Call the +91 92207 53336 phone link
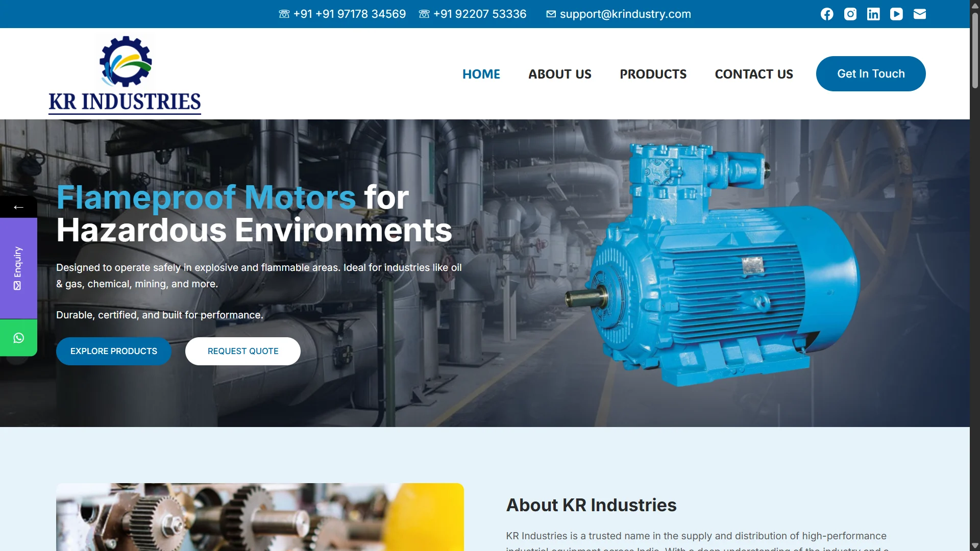Image resolution: width=980 pixels, height=551 pixels. coord(479,14)
